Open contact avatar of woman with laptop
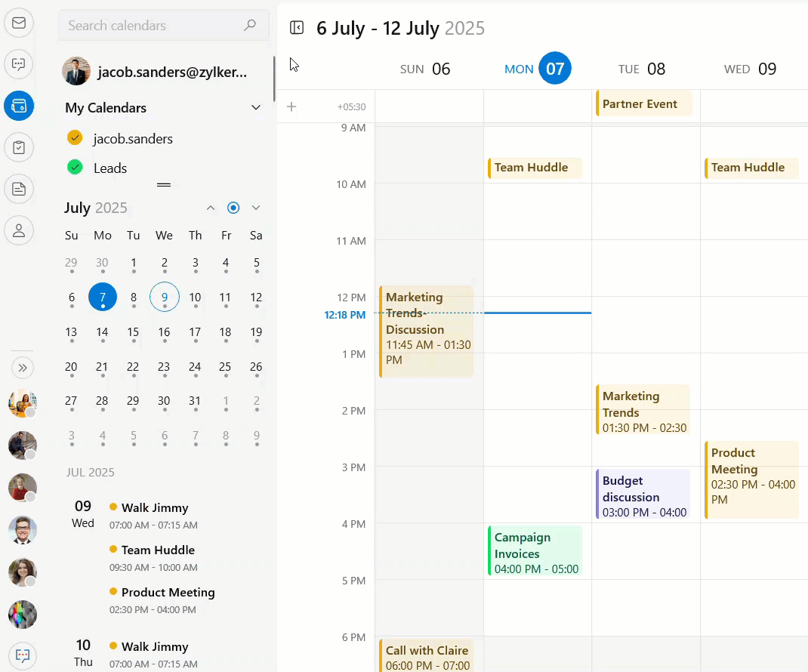The image size is (808, 672). (23, 403)
